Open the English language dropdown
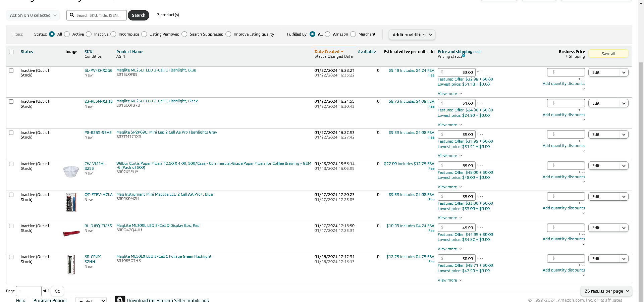 91,301
